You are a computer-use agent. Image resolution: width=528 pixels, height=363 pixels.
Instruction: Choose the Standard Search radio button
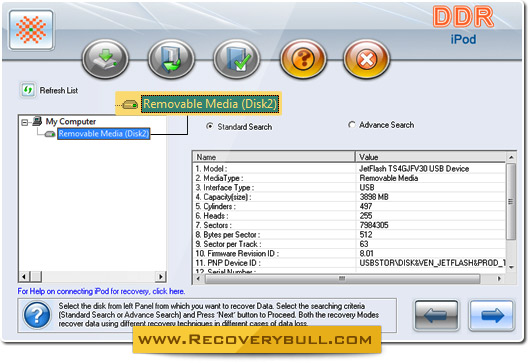click(210, 126)
